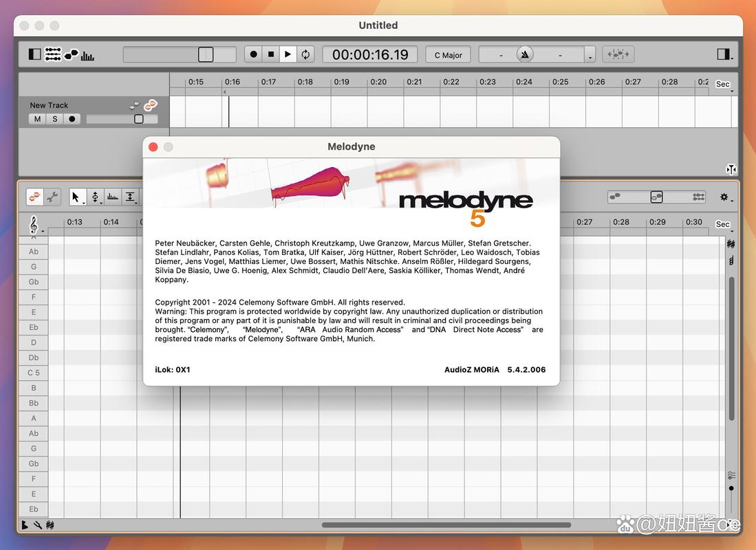Click the blob editing mode icon

34,197
